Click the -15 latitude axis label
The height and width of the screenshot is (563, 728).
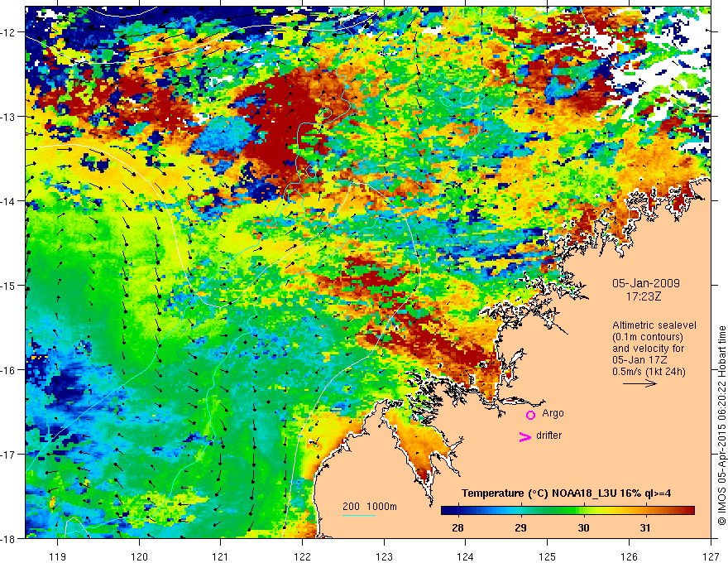point(8,285)
